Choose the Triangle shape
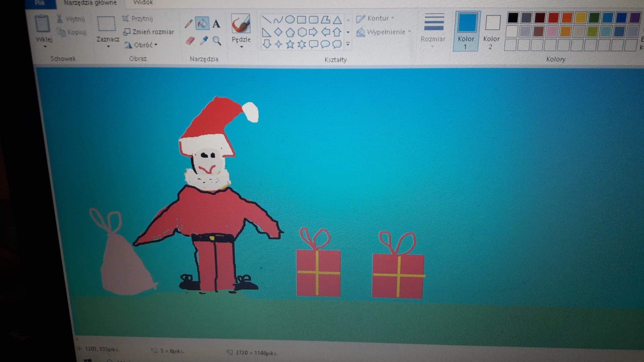Image resolution: width=644 pixels, height=362 pixels. tap(337, 20)
